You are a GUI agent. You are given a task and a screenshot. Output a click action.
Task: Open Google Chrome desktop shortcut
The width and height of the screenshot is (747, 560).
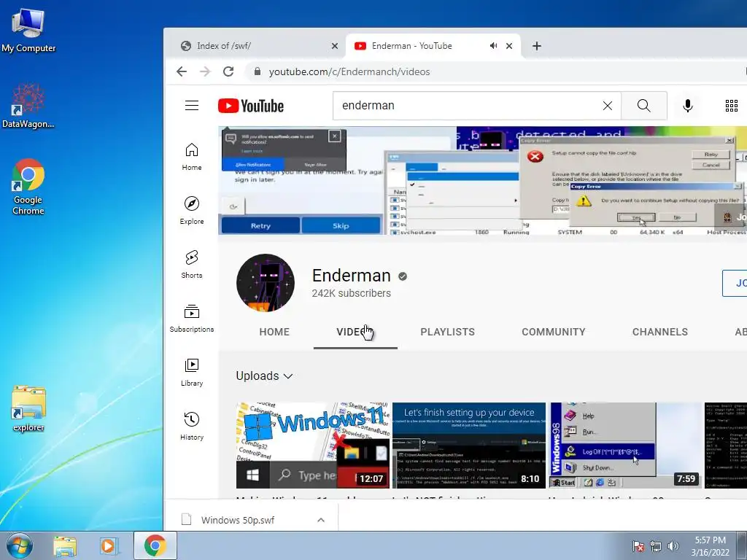tap(28, 187)
